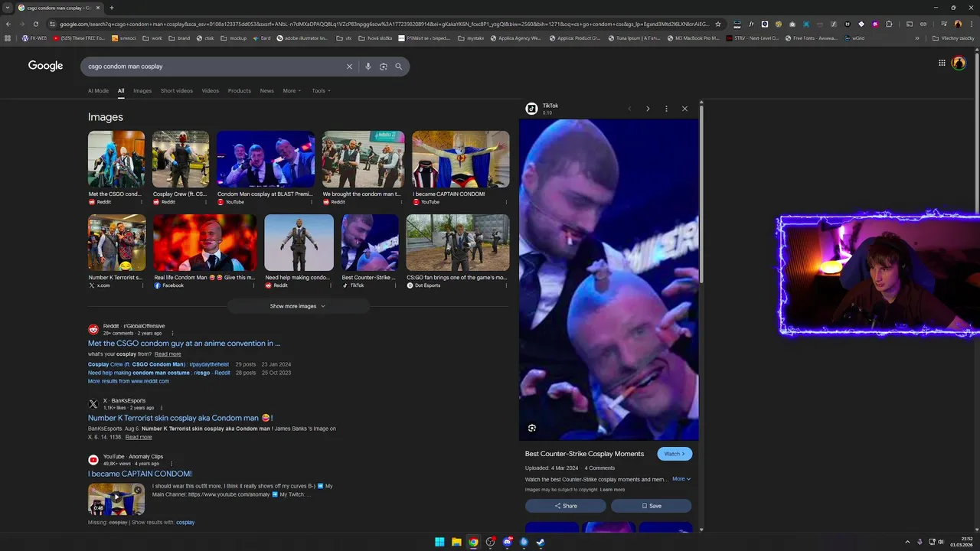Open options for Anomaly Clips YouTube result
Image resolution: width=980 pixels, height=551 pixels.
(171, 463)
